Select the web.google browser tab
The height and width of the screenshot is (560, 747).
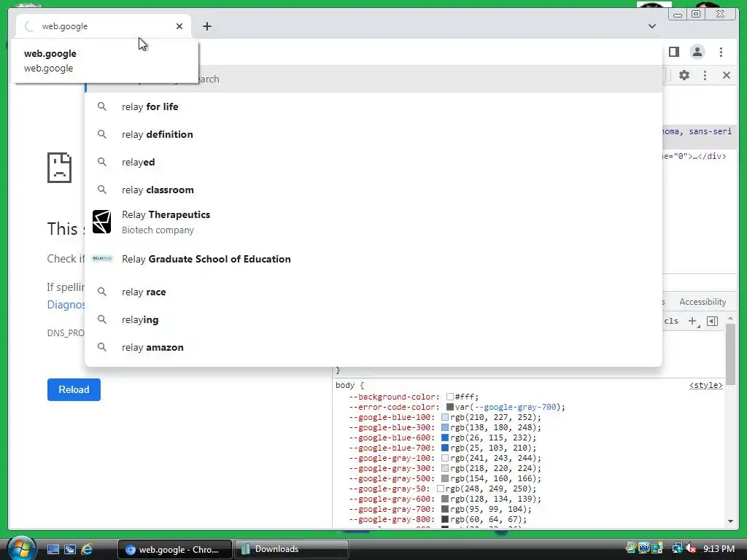[x=104, y=26]
